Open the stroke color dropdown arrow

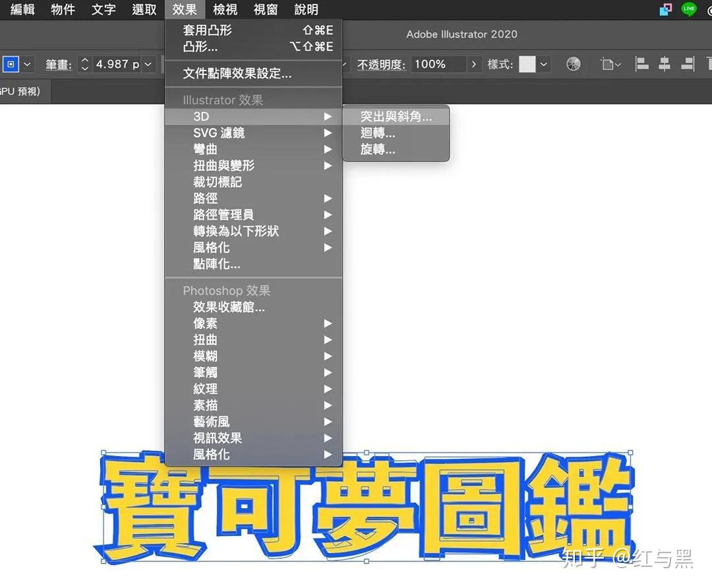pyautogui.click(x=27, y=64)
